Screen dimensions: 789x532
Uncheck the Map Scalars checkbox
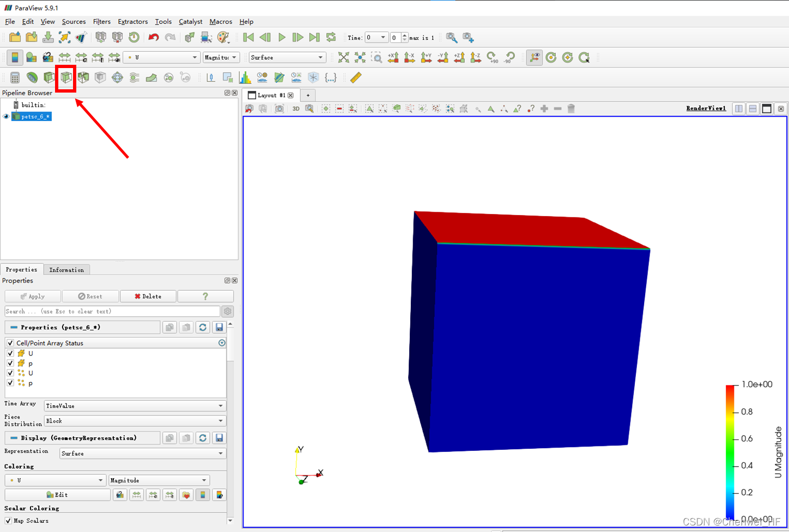(8, 521)
